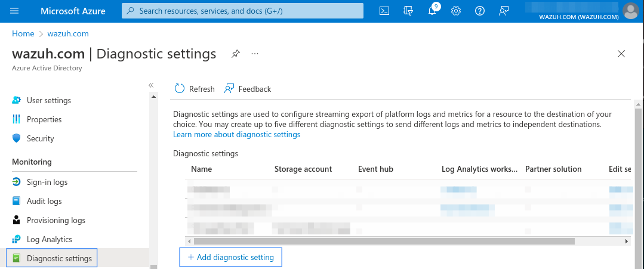The width and height of the screenshot is (644, 269).
Task: Open the portal hamburger menu
Action: pyautogui.click(x=14, y=11)
